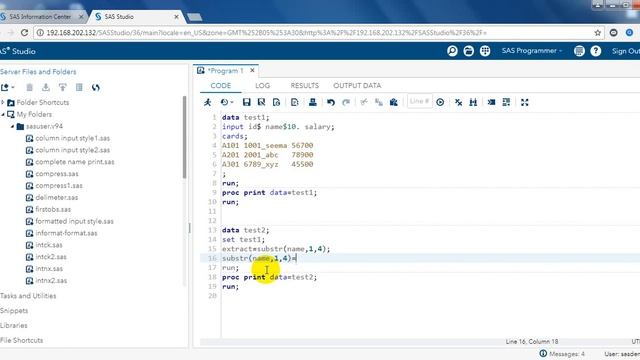Collapse the My Folders node
Image resolution: width=640 pixels, height=360 pixels.
point(3,114)
